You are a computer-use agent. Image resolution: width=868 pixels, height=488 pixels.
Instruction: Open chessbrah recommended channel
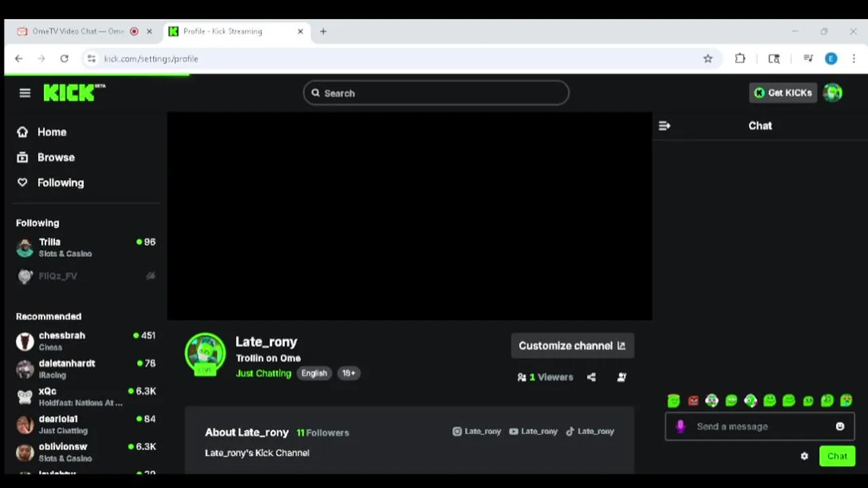pos(86,341)
